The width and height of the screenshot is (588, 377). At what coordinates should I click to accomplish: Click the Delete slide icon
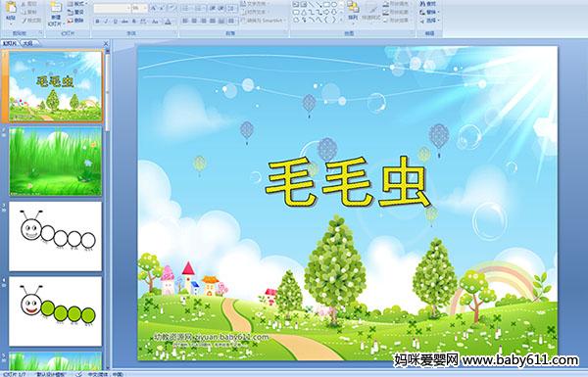[75, 21]
